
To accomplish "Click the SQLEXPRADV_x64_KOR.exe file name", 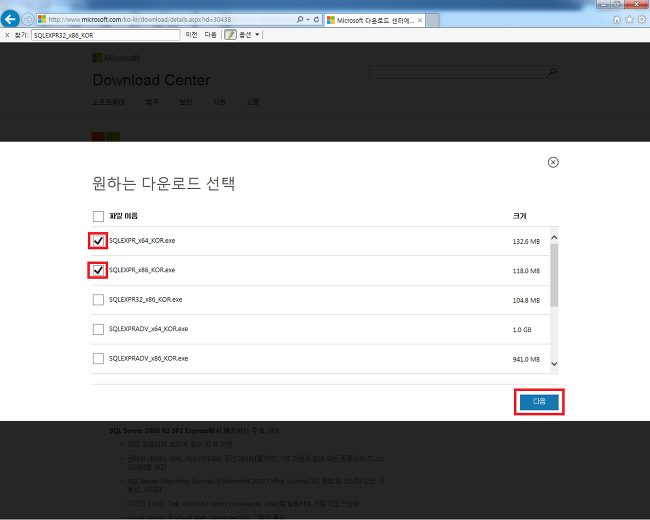I will [148, 329].
